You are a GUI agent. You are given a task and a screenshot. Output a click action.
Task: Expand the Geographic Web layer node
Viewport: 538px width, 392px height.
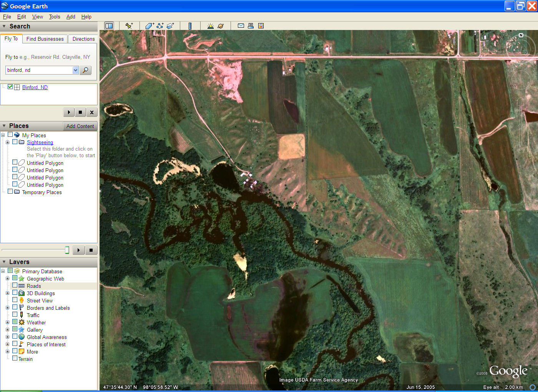pyautogui.click(x=7, y=279)
